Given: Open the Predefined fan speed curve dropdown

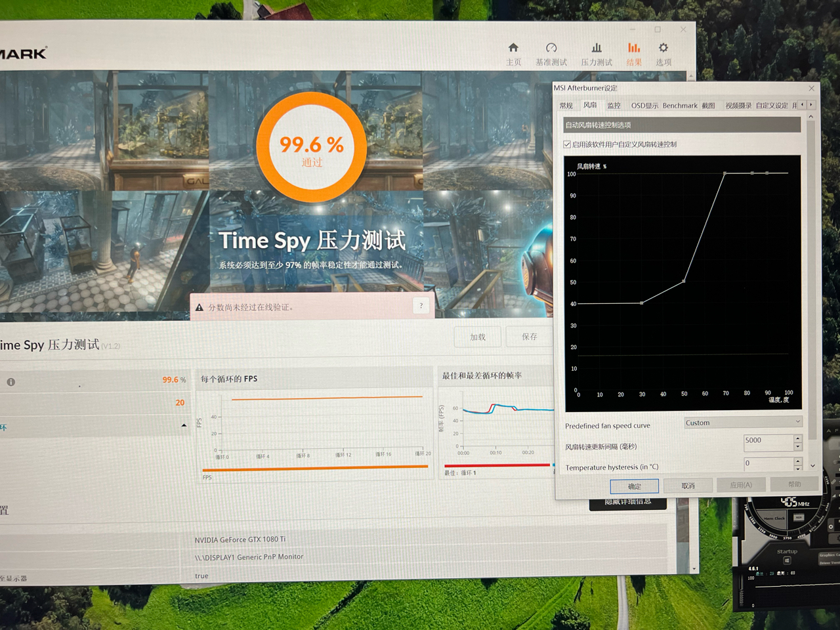Looking at the screenshot, I should [x=743, y=423].
